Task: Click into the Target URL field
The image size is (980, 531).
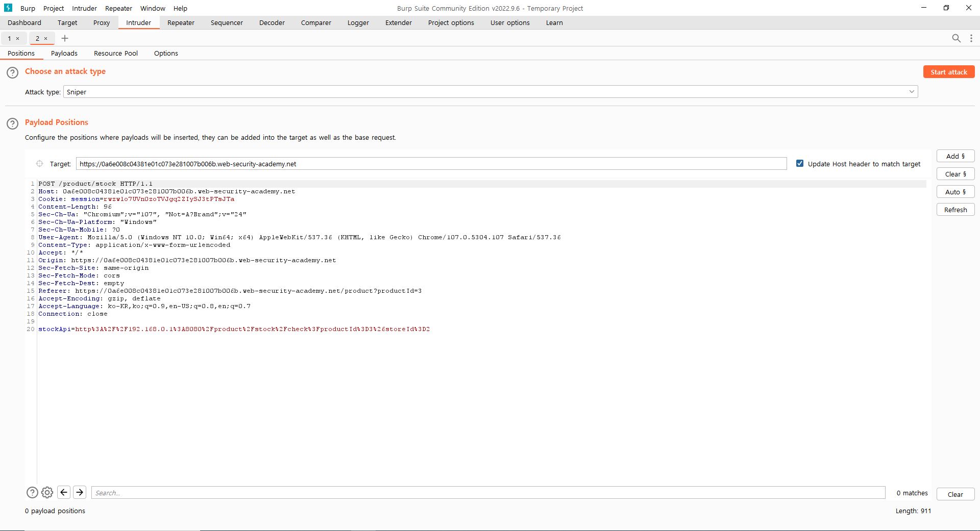Action: click(431, 164)
